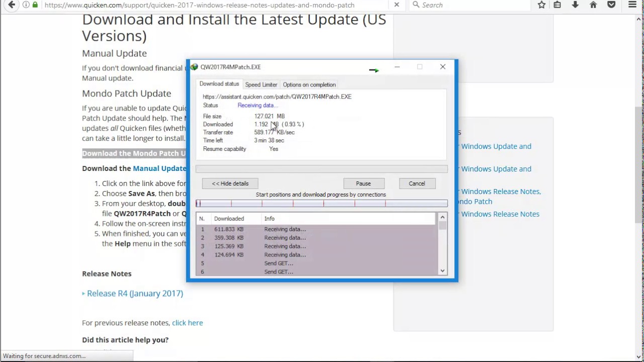644x362 pixels.
Task: Select connection 1 row with 611.833 KB
Action: (x=317, y=229)
